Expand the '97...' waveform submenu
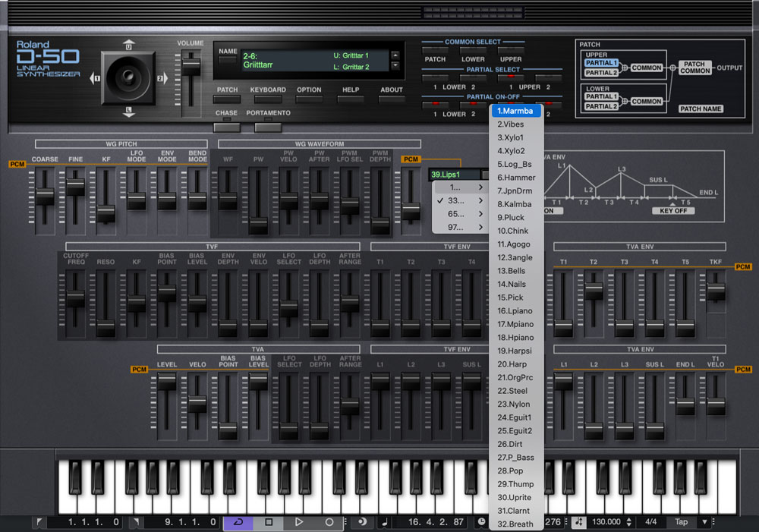 pos(460,227)
